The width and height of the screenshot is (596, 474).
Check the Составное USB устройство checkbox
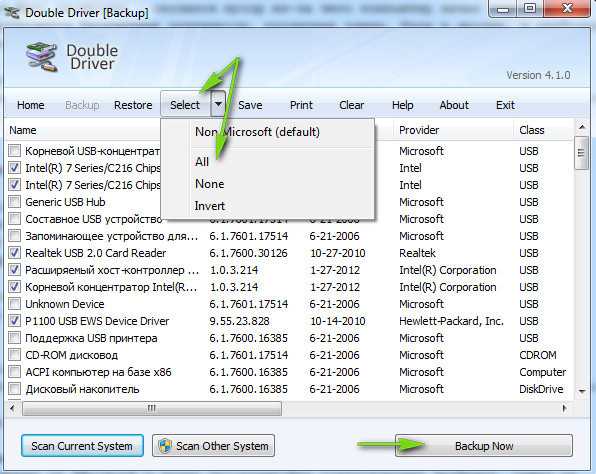pos(14,219)
